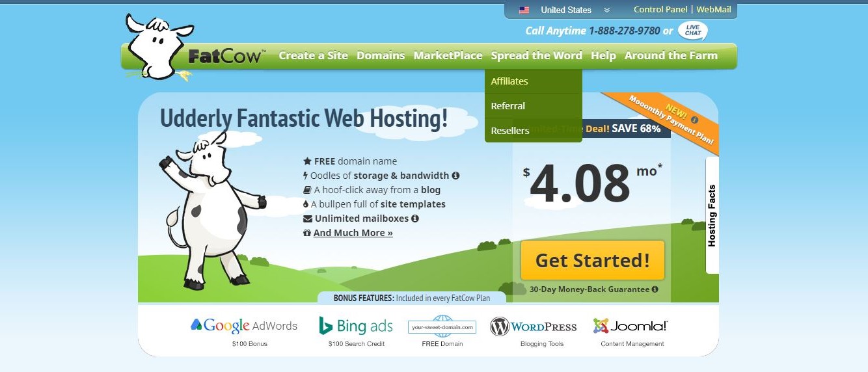Click the $100 Search Credit text
Screen dimensions: 868x372
point(357,343)
